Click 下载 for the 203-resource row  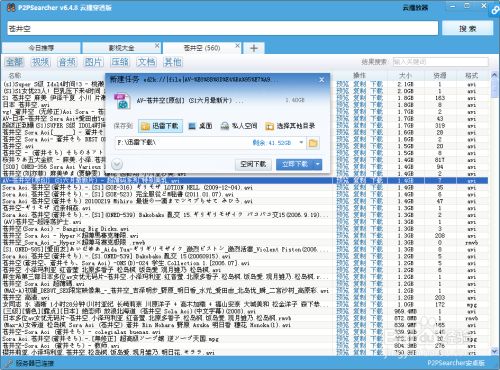pyautogui.click(x=377, y=297)
